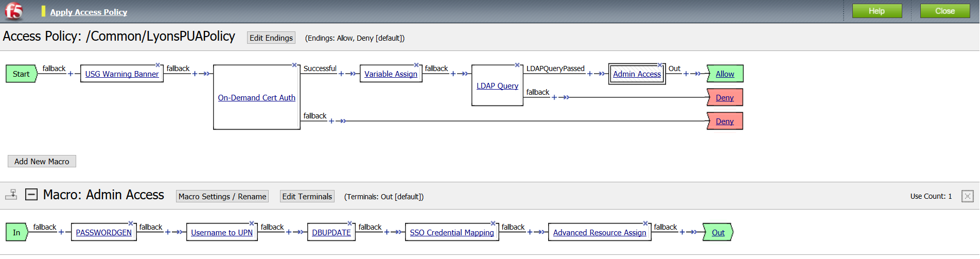Viewport: 980px width, 259px height.
Task: Click Deny ending for LDAP Query fallback
Action: 725,98
